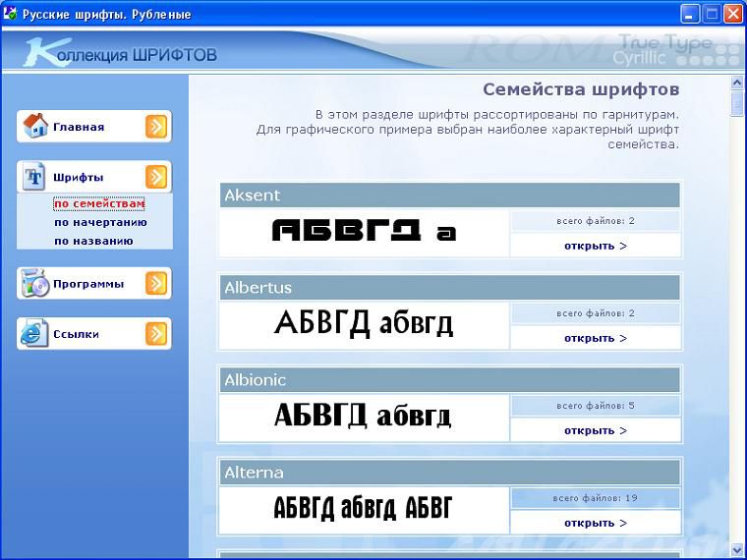747x560 pixels.
Task: Select the 'по названию' submenu item
Action: [x=93, y=241]
